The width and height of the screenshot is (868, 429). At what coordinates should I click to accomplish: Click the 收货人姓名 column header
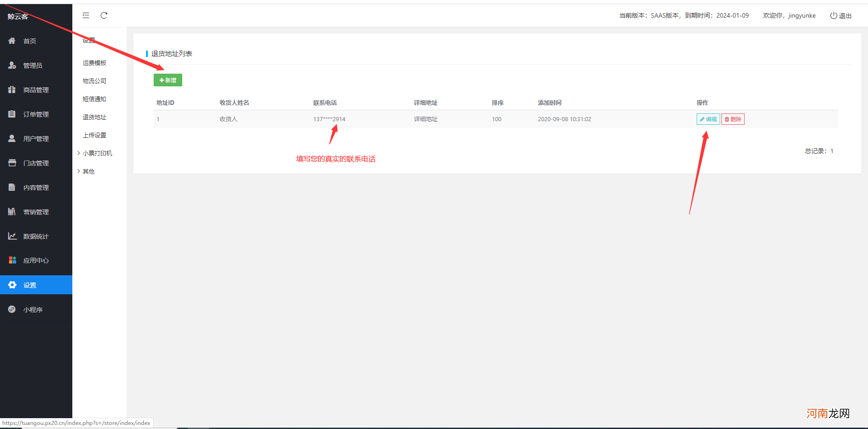[234, 103]
